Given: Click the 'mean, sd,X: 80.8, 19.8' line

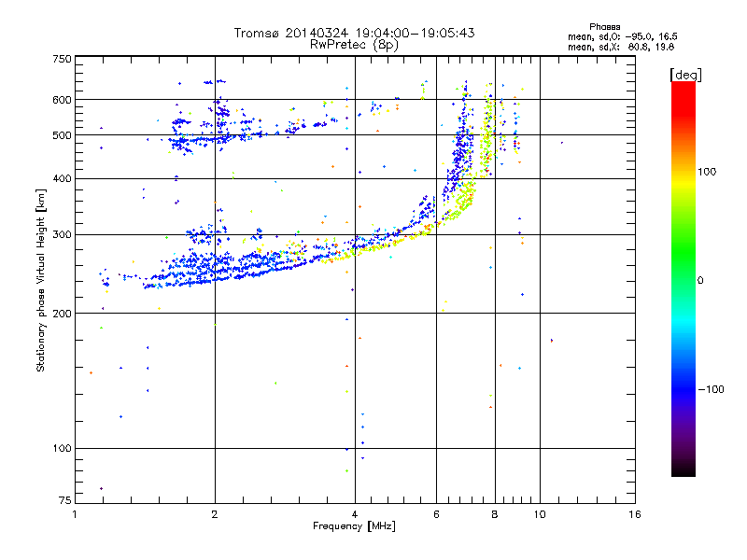Looking at the screenshot, I should [621, 47].
